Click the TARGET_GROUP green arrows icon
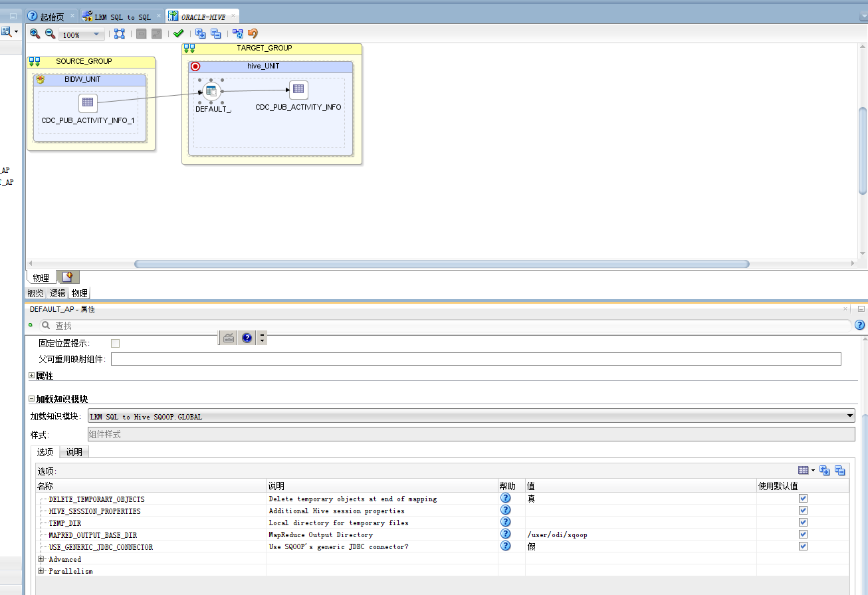Viewport: 868px width, 595px height. pyautogui.click(x=189, y=48)
